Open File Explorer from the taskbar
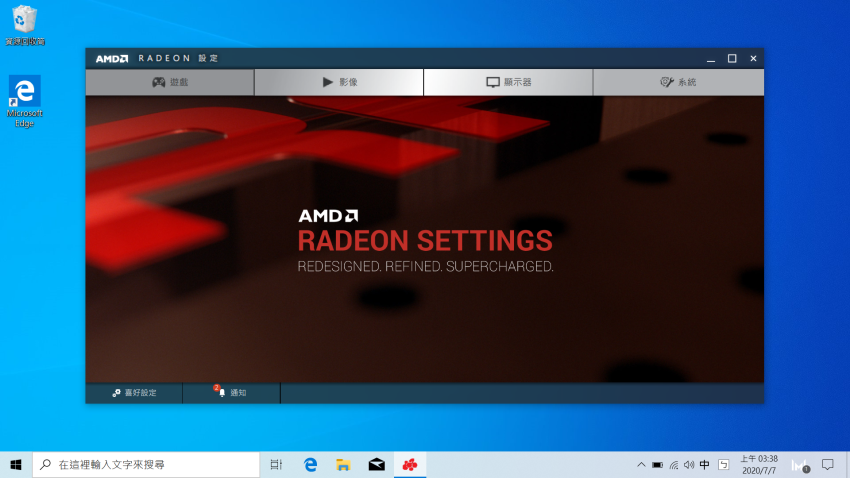Screen dimensions: 850x478 pos(343,464)
